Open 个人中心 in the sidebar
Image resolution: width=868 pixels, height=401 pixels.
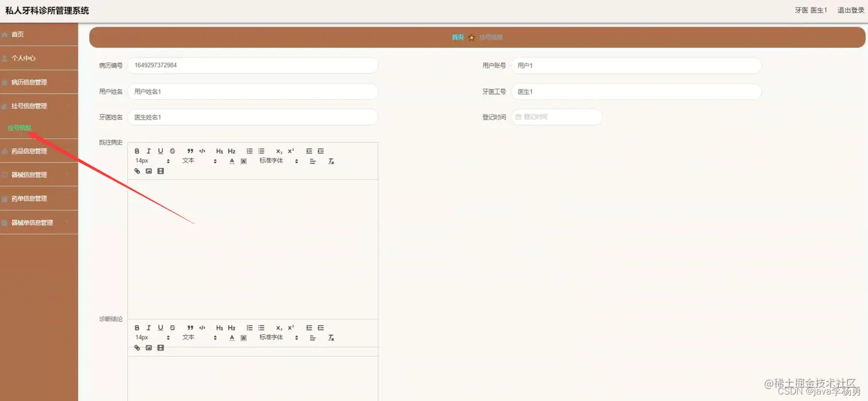[39, 58]
